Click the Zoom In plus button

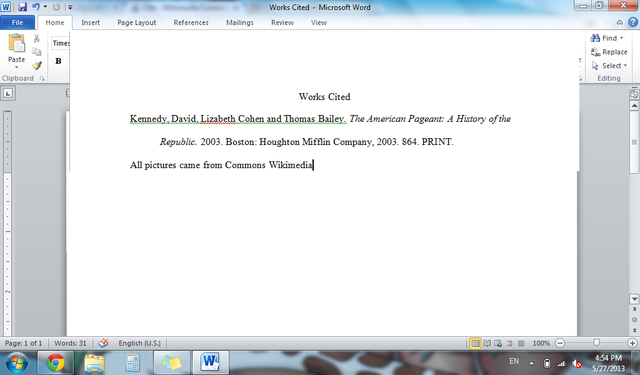pyautogui.click(x=632, y=344)
